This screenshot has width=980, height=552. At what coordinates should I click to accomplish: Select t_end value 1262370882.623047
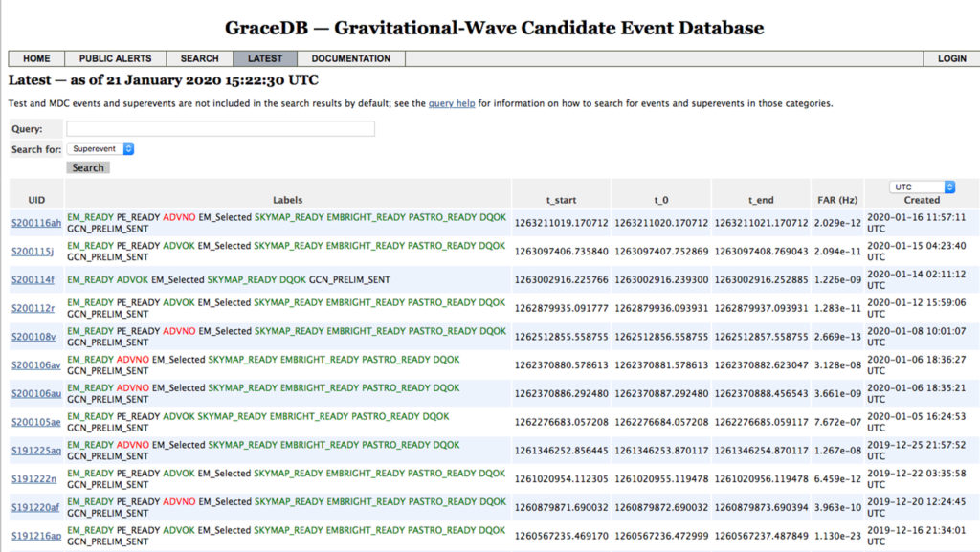click(x=761, y=365)
